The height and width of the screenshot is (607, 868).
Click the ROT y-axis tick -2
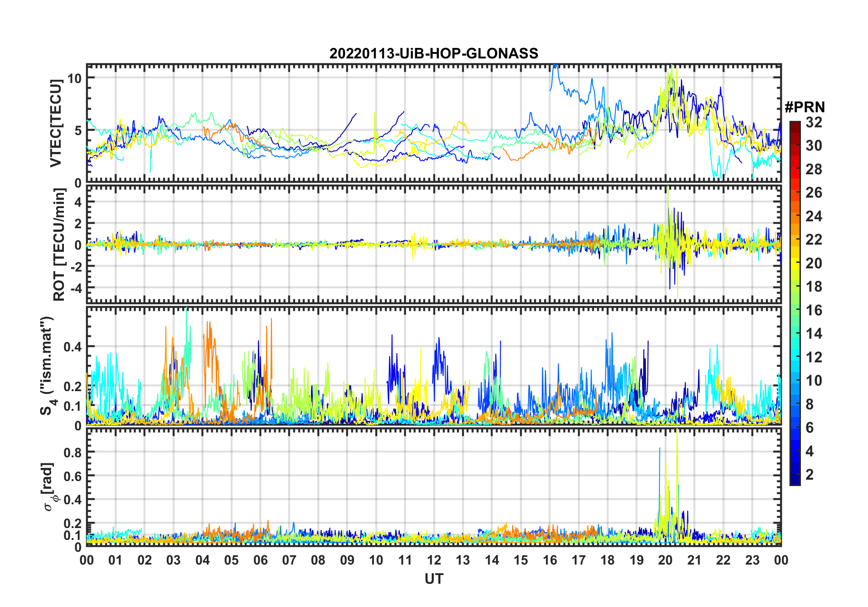pos(76,267)
